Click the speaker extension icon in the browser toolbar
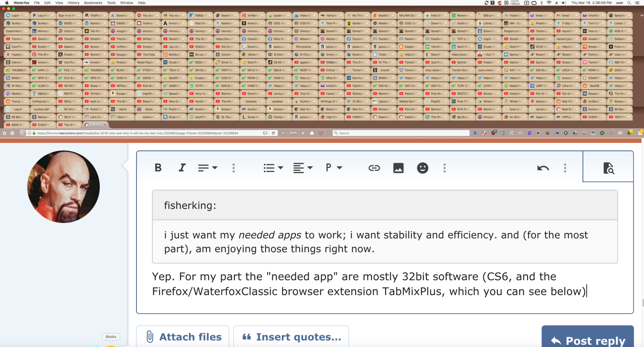Image resolution: width=644 pixels, height=347 pixels. tap(538, 133)
